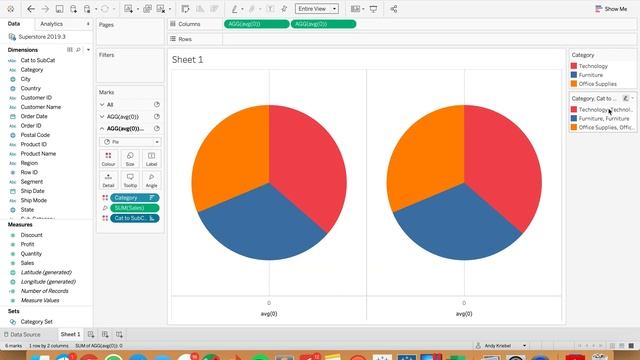Screen dimensions: 640x360
Task: Click red Technology swatch in Category legend
Action: pos(574,66)
